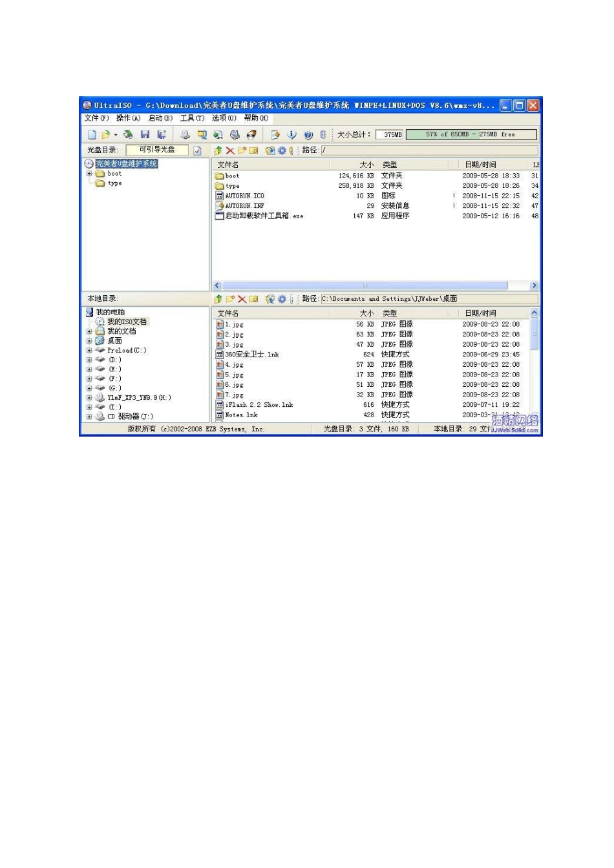Click the local path field showing Documents and Settings

(x=429, y=299)
